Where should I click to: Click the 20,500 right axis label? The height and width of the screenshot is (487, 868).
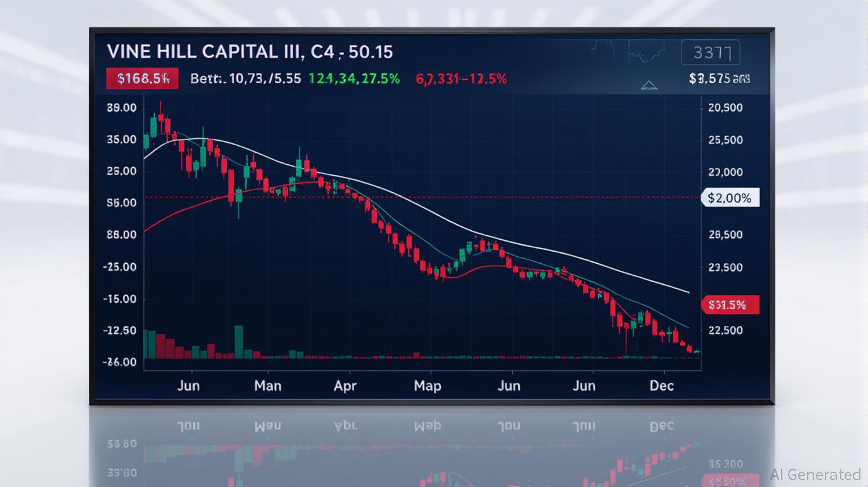tap(725, 108)
